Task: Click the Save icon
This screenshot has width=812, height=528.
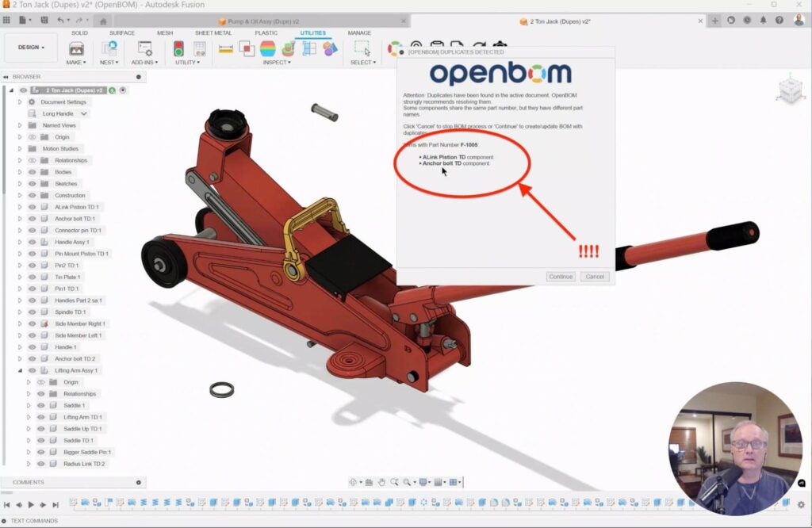Action: coord(44,20)
